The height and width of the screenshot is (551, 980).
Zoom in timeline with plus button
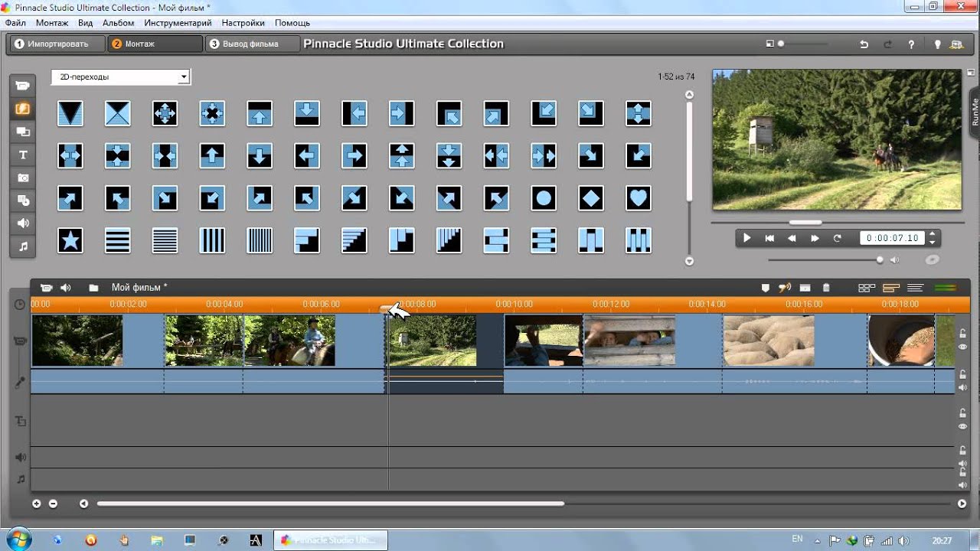tap(36, 504)
